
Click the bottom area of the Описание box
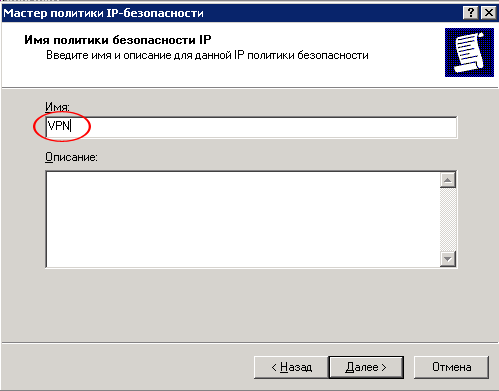coord(243,257)
